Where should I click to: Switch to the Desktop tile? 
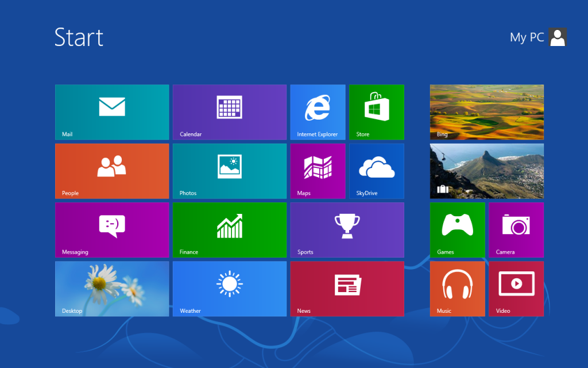111,289
